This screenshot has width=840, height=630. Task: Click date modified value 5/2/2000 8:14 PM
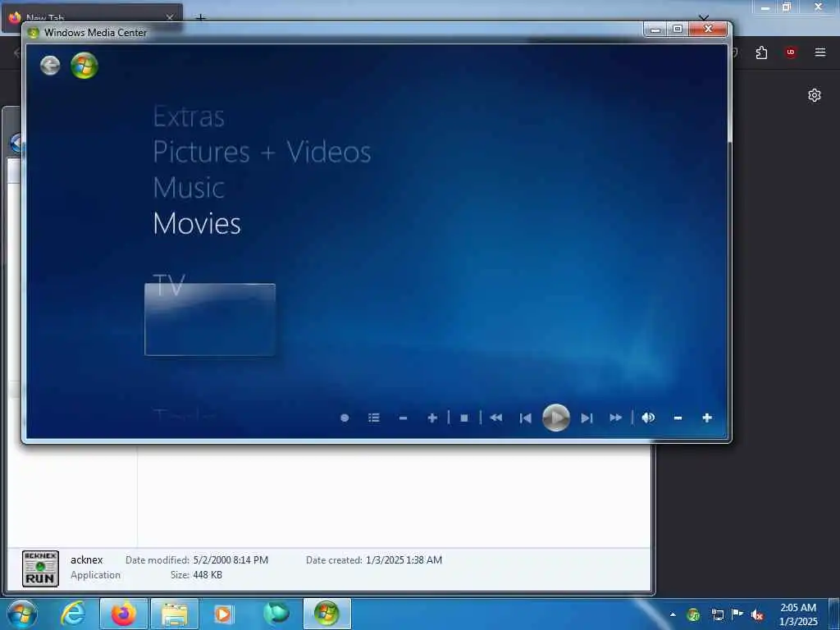231,559
